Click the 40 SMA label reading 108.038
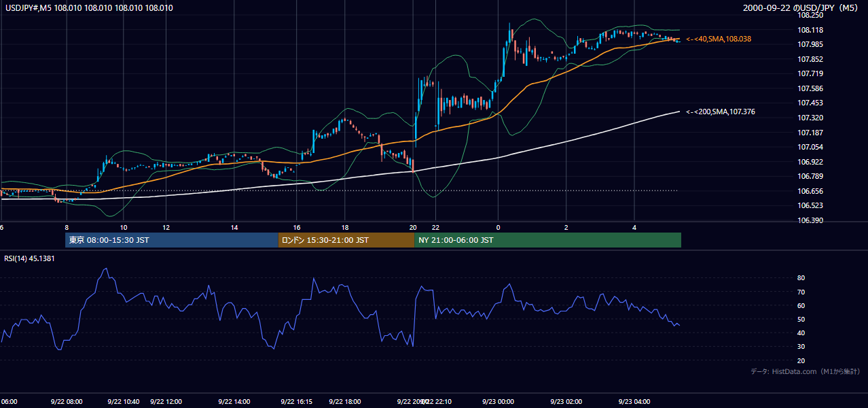Viewport: 868px width, 408px height. point(719,39)
